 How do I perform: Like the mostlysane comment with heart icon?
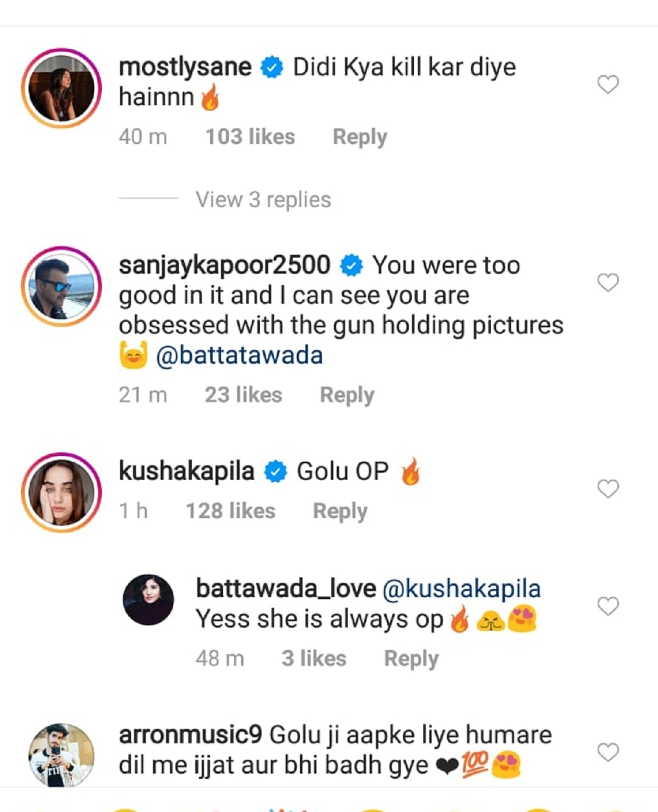[x=608, y=84]
